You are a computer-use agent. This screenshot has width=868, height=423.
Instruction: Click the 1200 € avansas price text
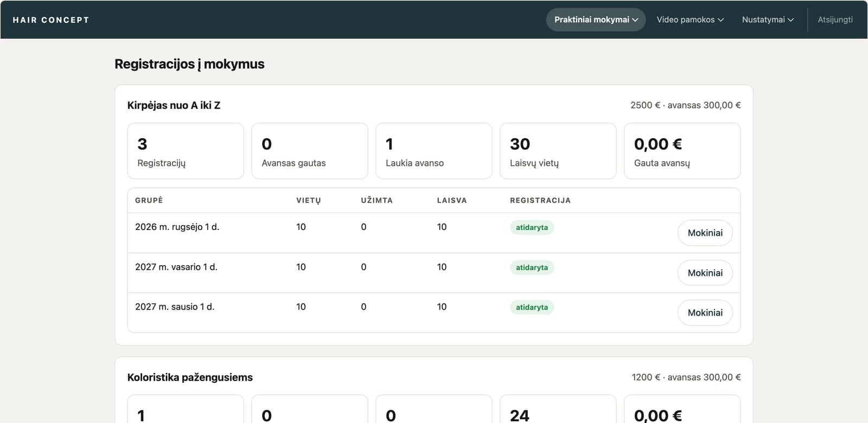pyautogui.click(x=686, y=377)
